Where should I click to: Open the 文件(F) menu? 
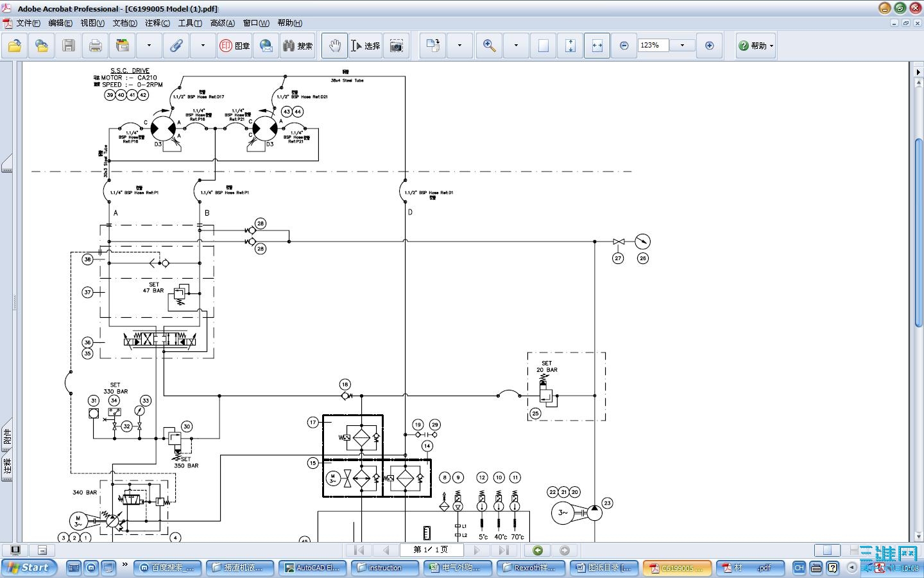[28, 23]
